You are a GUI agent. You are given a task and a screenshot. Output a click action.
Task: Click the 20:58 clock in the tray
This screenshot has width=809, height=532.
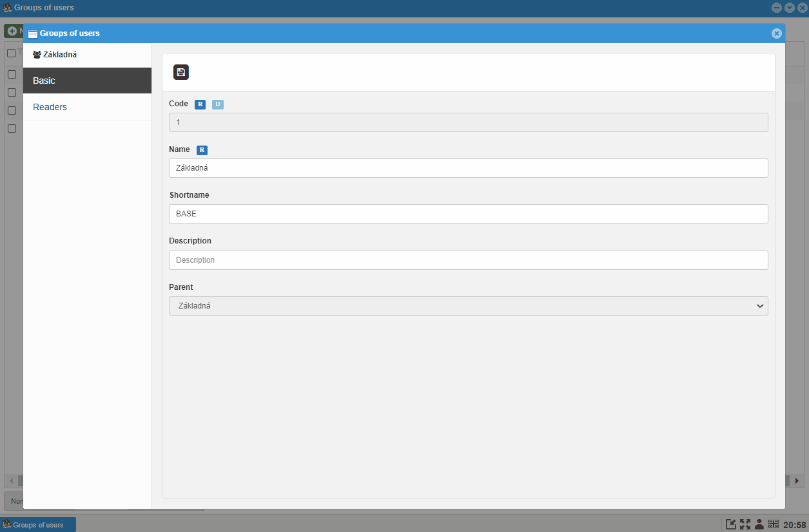(x=794, y=525)
